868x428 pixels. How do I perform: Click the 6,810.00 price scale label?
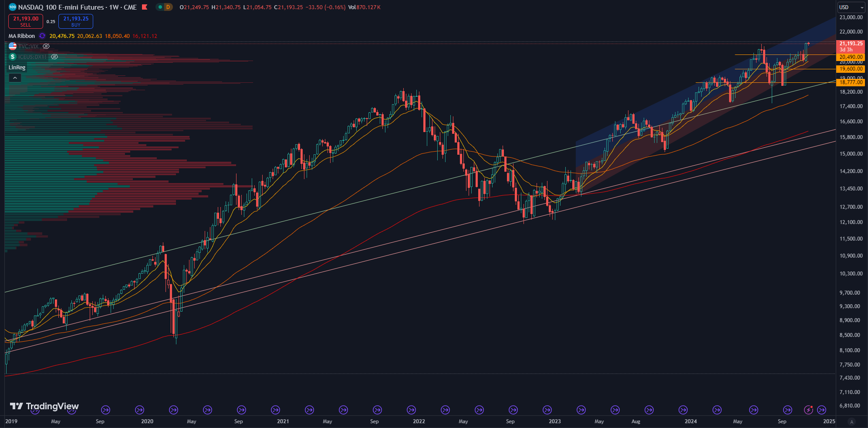(850, 406)
